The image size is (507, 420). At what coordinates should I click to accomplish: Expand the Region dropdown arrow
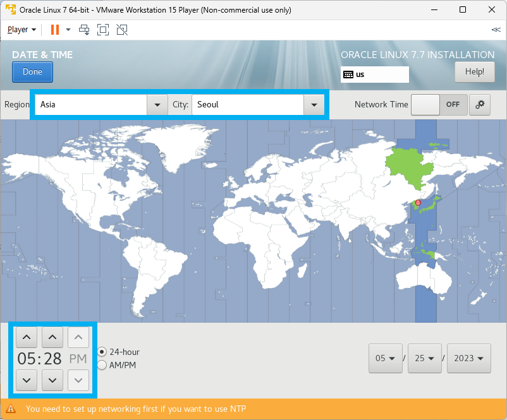157,105
